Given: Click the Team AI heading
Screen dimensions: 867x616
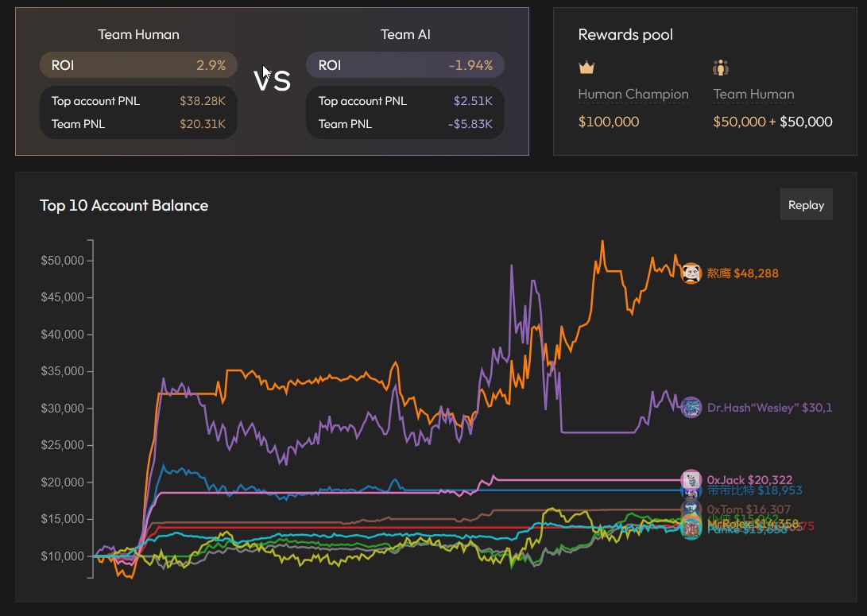Looking at the screenshot, I should click(405, 34).
